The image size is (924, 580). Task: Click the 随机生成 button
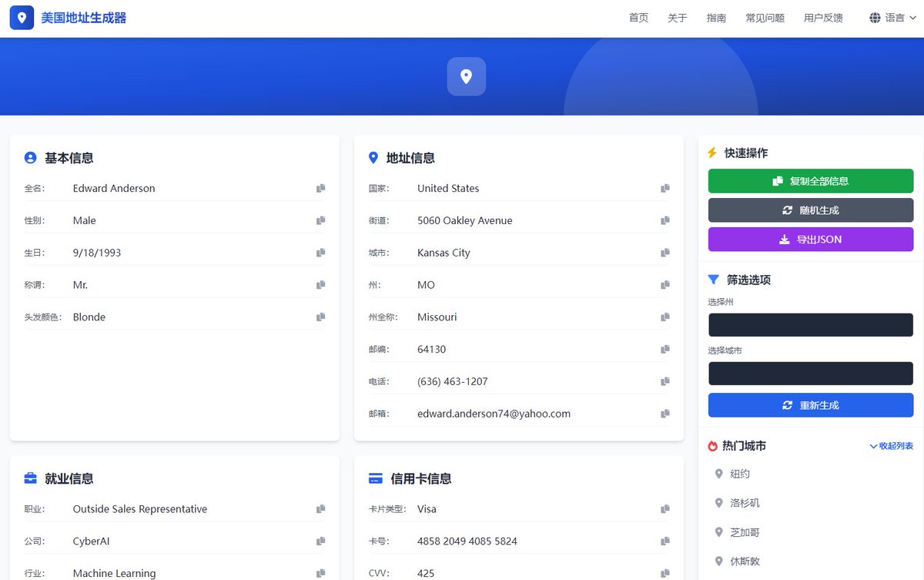(811, 210)
